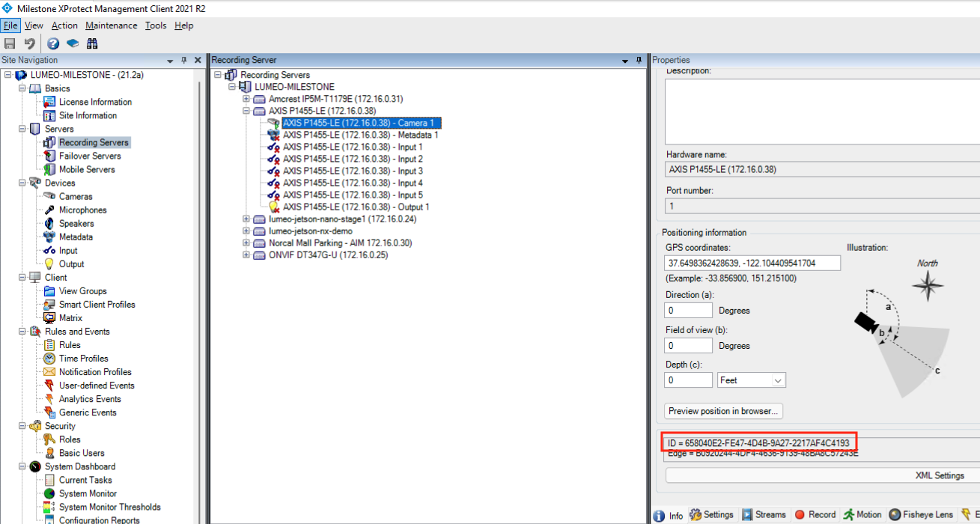The height and width of the screenshot is (524, 980).
Task: Expand ONVIF DT347G-U hardware node
Action: 246,255
